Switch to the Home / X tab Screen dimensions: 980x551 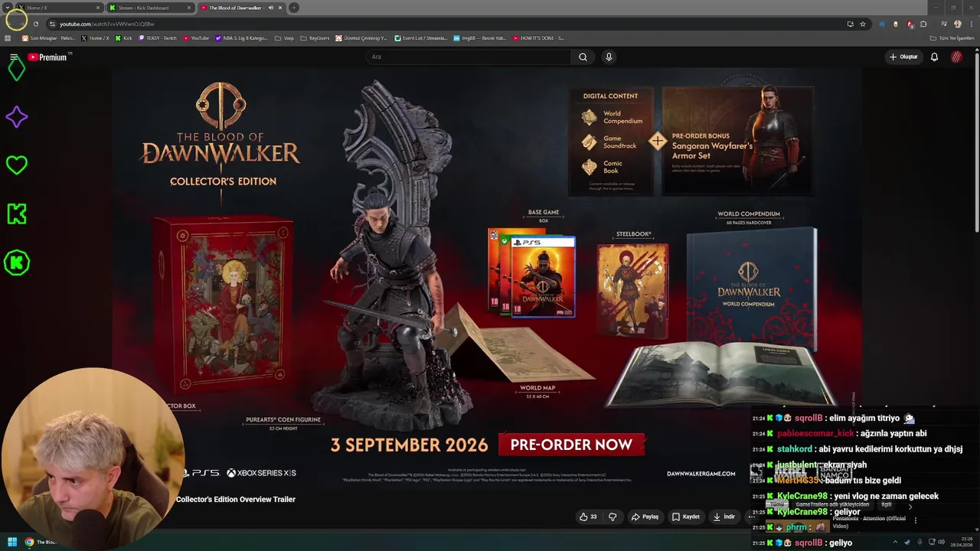coord(59,8)
